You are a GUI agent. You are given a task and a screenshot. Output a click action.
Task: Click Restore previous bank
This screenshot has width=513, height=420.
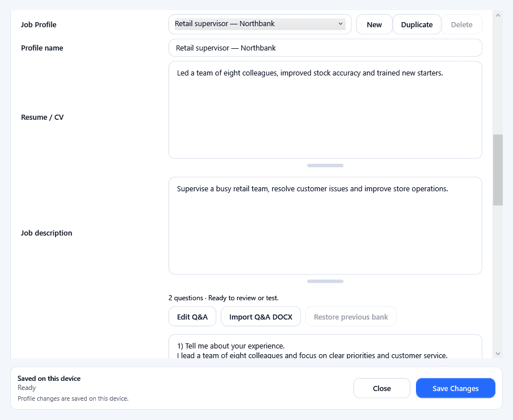click(351, 317)
